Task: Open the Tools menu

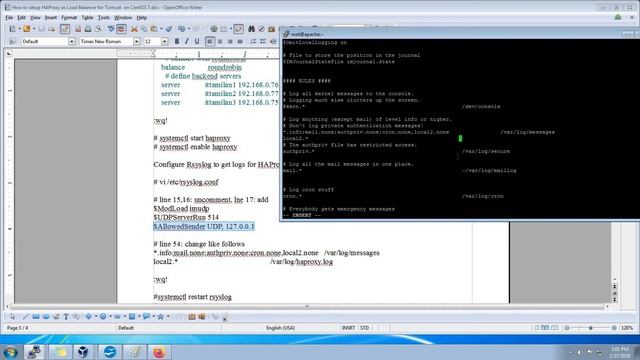Action: click(x=103, y=18)
